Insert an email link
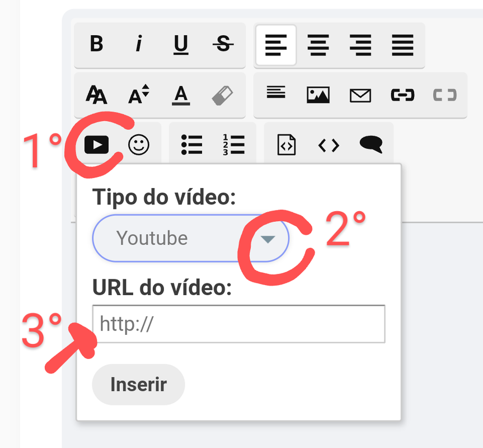 coord(360,95)
